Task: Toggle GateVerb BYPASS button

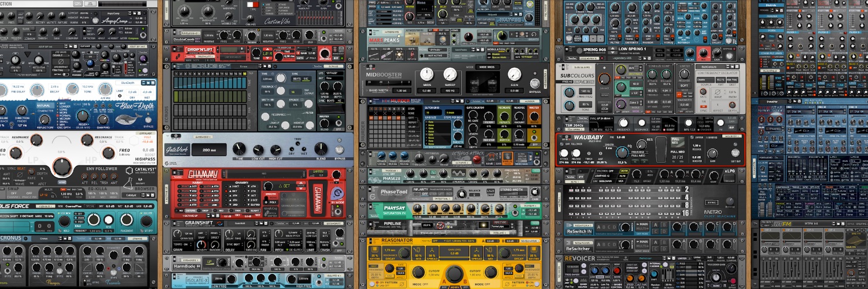Action: coord(340,149)
